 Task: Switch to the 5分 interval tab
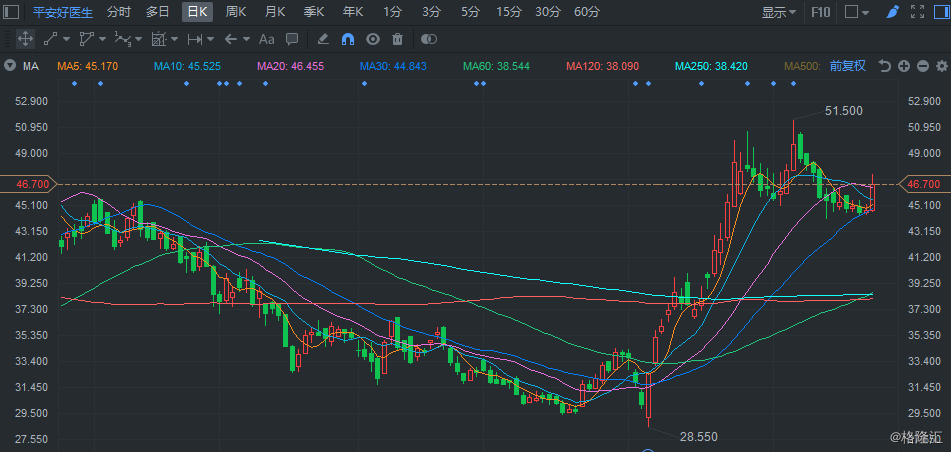point(469,12)
